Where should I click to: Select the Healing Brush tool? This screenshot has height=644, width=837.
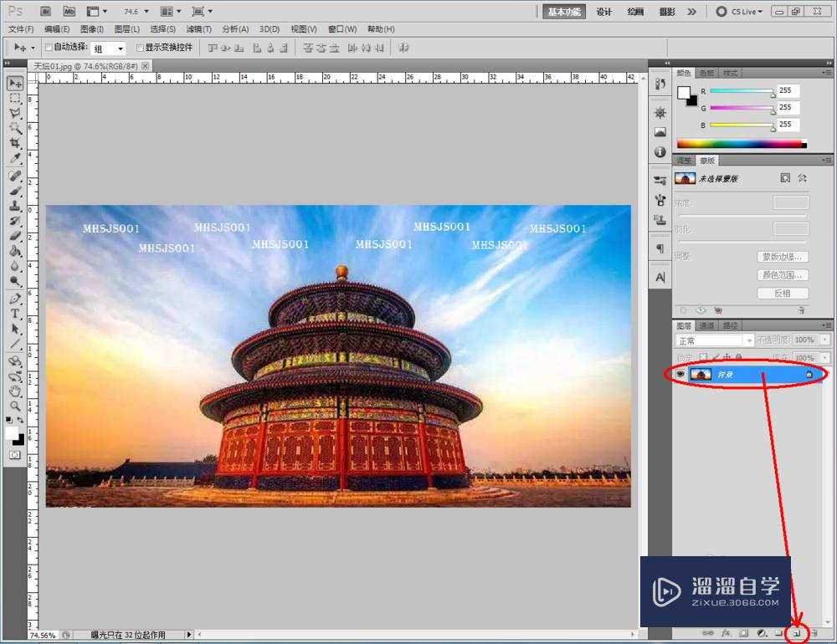click(x=15, y=176)
